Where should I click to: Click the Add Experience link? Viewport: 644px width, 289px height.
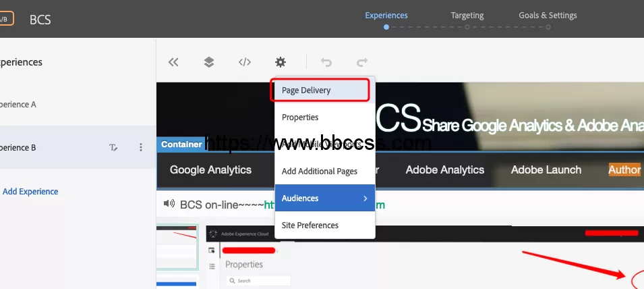click(30, 192)
